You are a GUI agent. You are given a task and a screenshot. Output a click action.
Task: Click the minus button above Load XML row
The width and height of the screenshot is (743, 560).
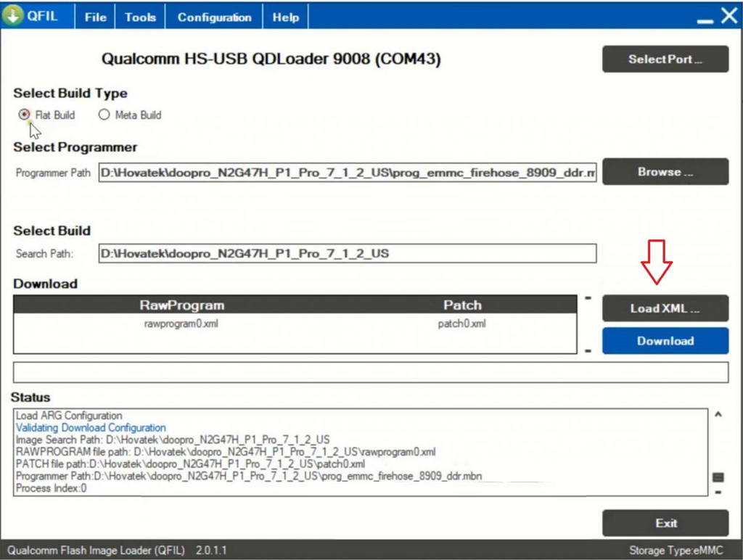coord(588,298)
